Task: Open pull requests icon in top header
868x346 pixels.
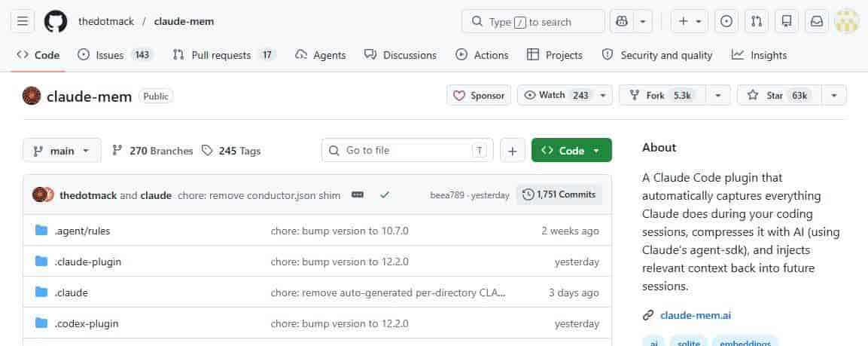Action: pos(756,21)
